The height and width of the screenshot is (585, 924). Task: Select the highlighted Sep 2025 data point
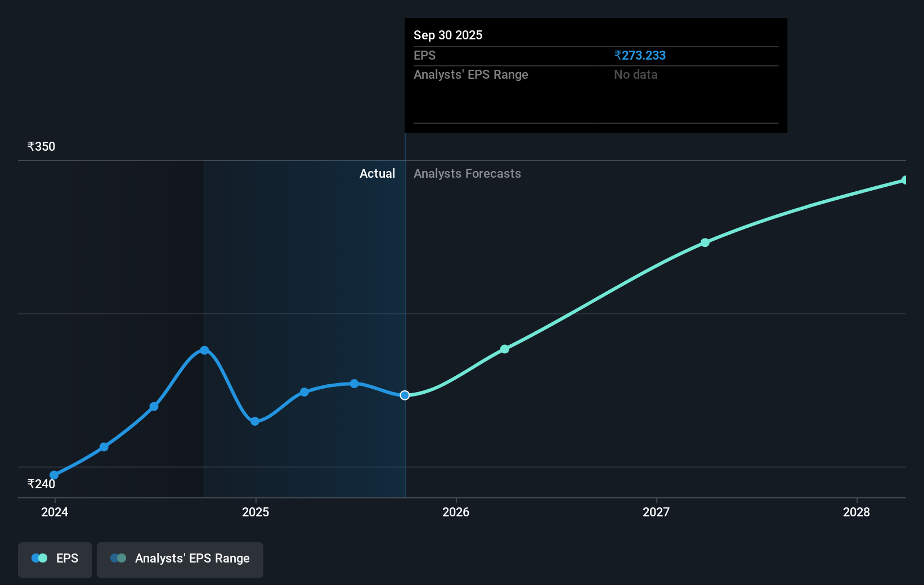(x=404, y=395)
